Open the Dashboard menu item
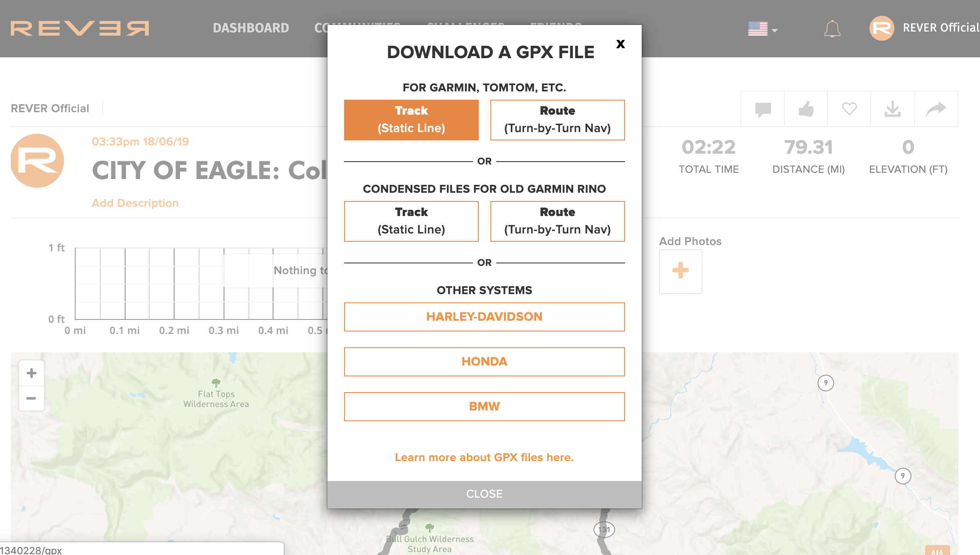This screenshot has height=555, width=980. (251, 28)
